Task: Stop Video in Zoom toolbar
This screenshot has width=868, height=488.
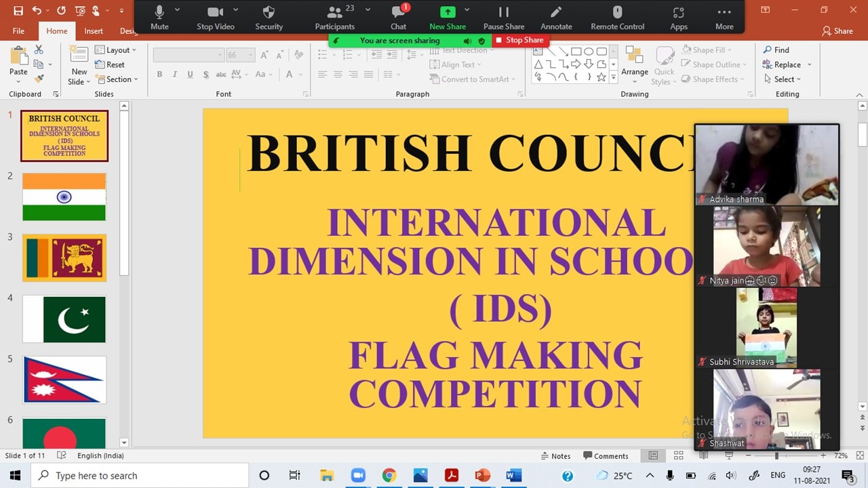Action: click(215, 18)
